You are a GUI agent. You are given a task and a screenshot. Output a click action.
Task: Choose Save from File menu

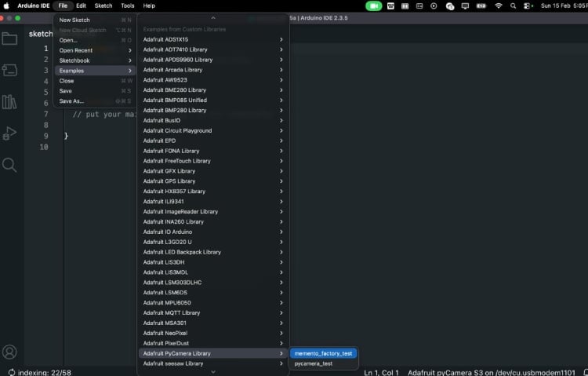click(x=95, y=91)
